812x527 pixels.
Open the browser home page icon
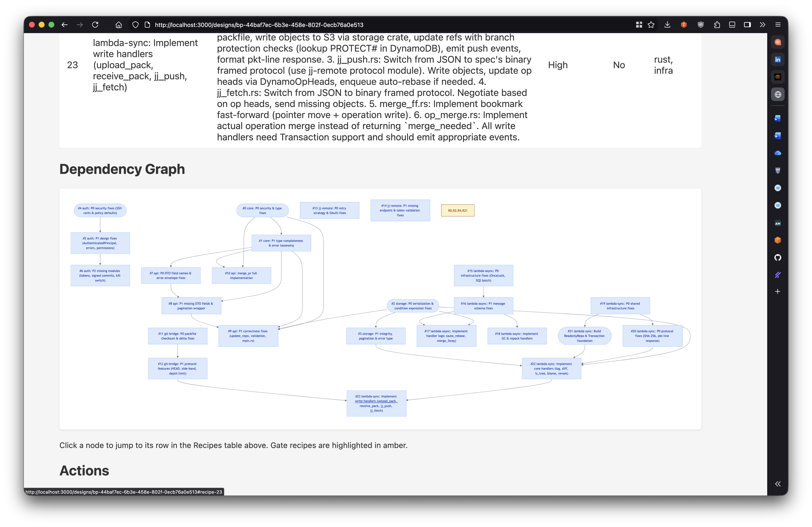[118, 25]
